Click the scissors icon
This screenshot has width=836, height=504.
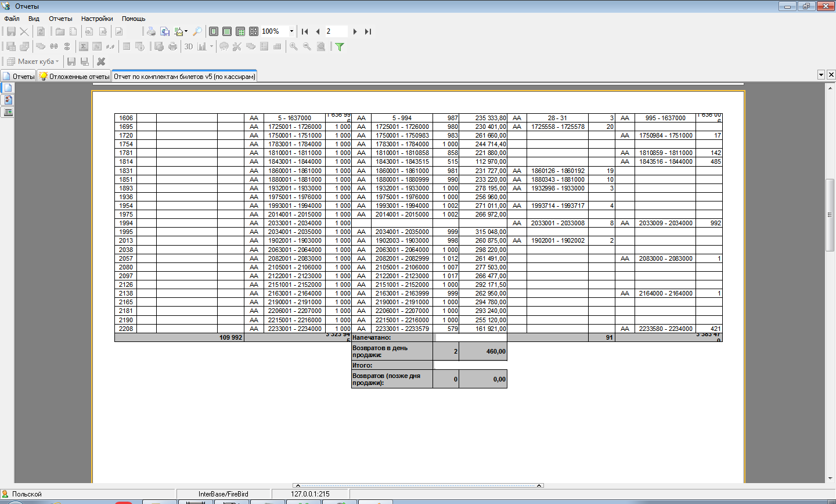[x=237, y=46]
